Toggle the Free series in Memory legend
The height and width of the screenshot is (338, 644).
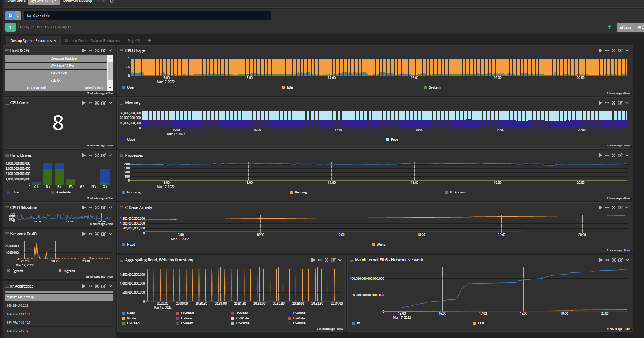pos(394,140)
